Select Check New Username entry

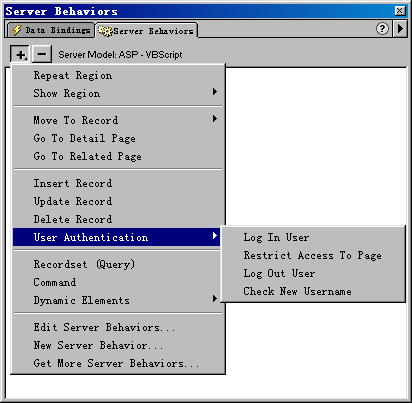click(x=313, y=291)
